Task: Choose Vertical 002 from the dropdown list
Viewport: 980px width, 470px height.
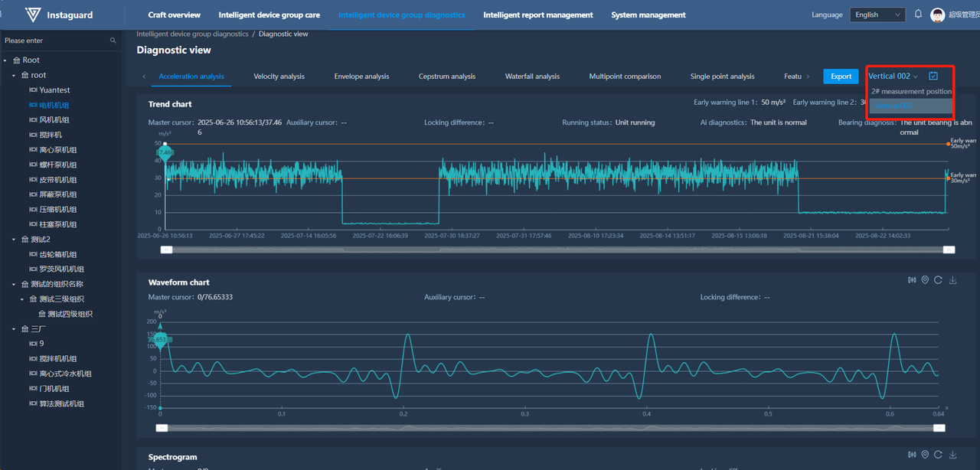Action: [x=894, y=106]
